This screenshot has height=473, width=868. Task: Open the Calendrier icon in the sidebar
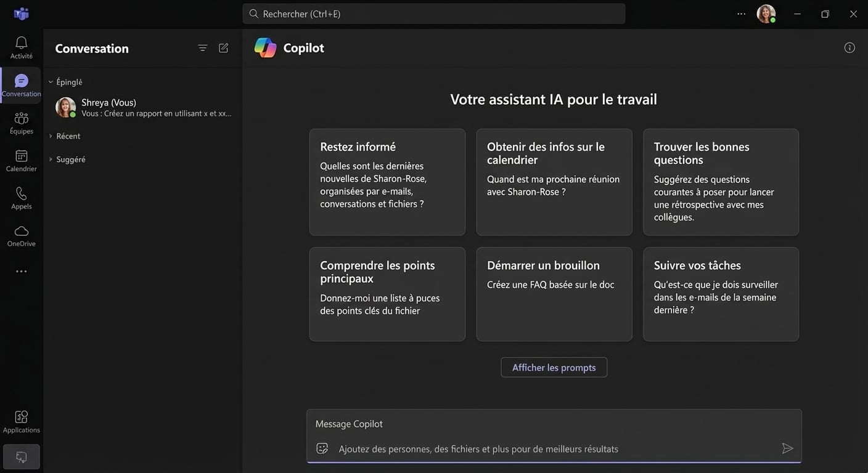[x=21, y=155]
